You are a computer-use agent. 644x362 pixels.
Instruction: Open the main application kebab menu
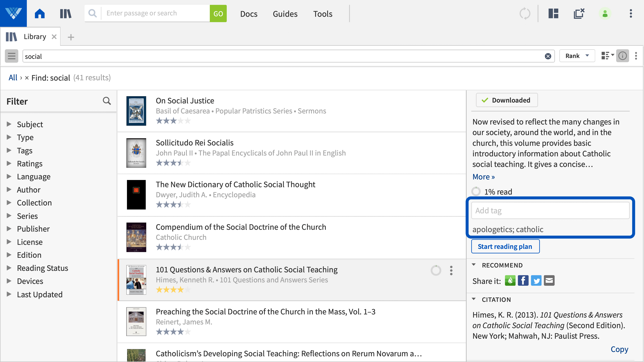click(x=631, y=13)
